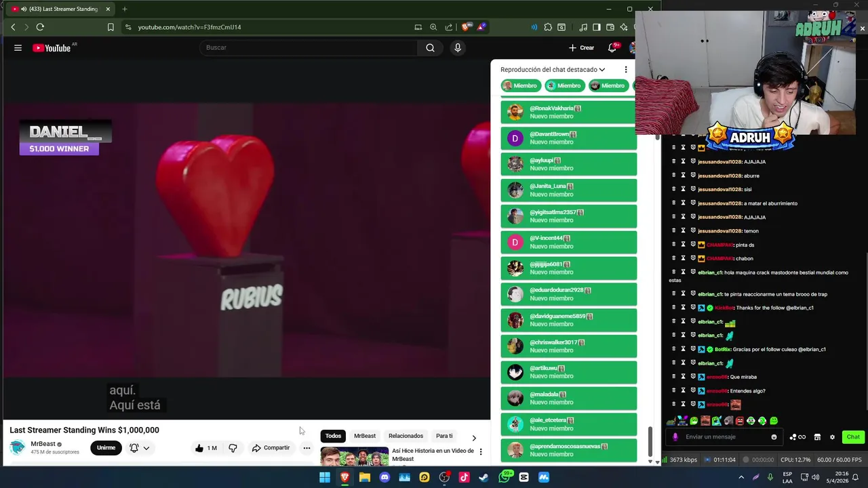Open browser extensions puzzle icon
The height and width of the screenshot is (488, 868).
(548, 27)
